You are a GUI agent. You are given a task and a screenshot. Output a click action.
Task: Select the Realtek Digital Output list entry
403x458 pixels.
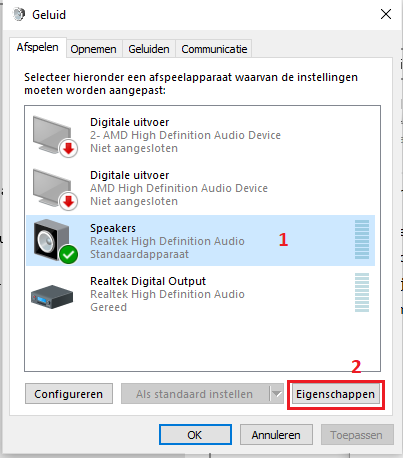click(x=201, y=294)
